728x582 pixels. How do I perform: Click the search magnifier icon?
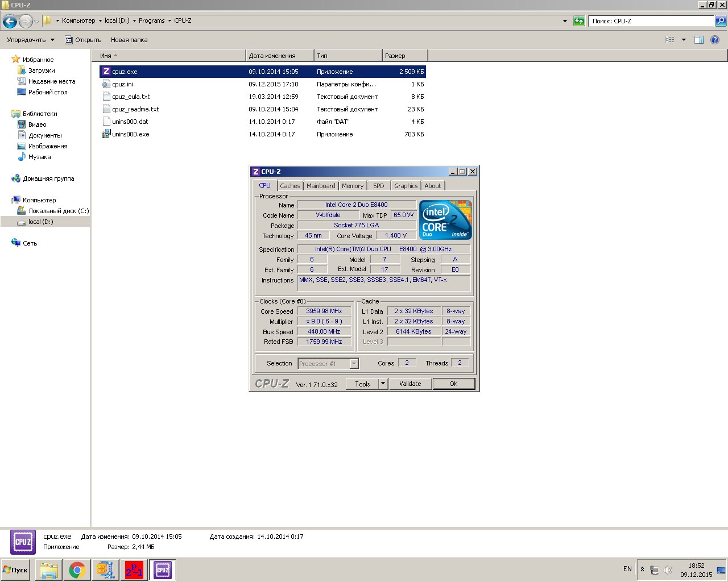tap(721, 21)
